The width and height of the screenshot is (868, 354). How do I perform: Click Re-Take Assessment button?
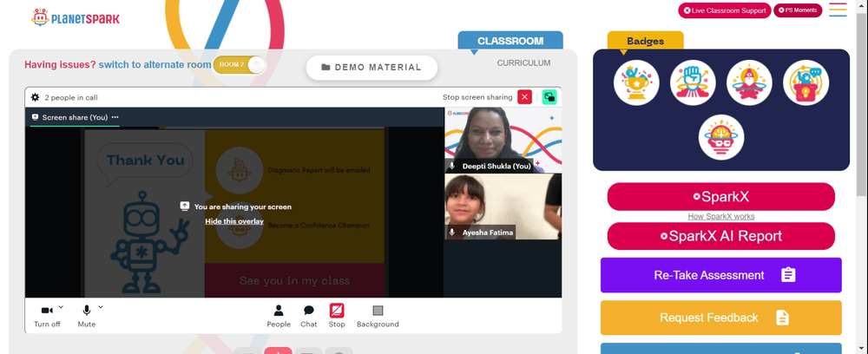[721, 275]
